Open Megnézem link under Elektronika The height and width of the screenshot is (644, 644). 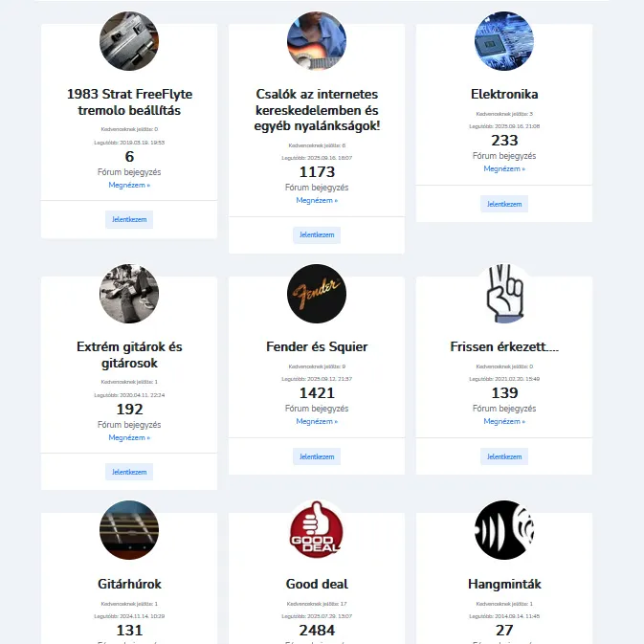504,168
